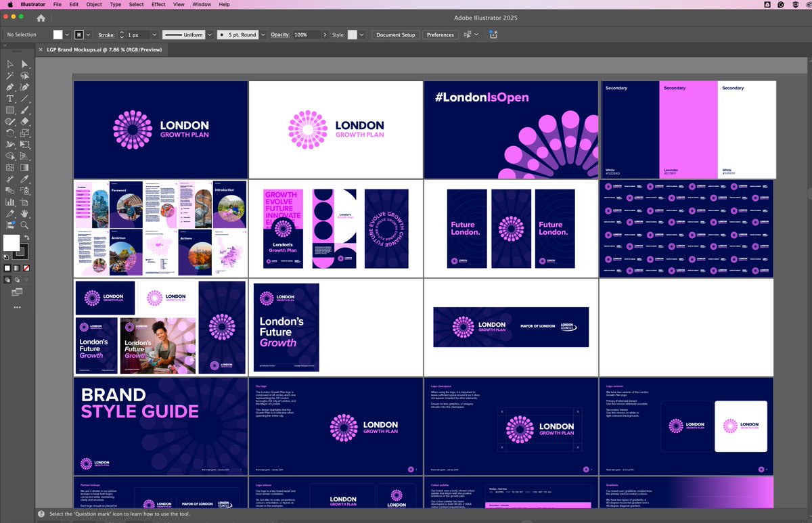Open the Window menu
The image size is (812, 523).
(x=202, y=4)
